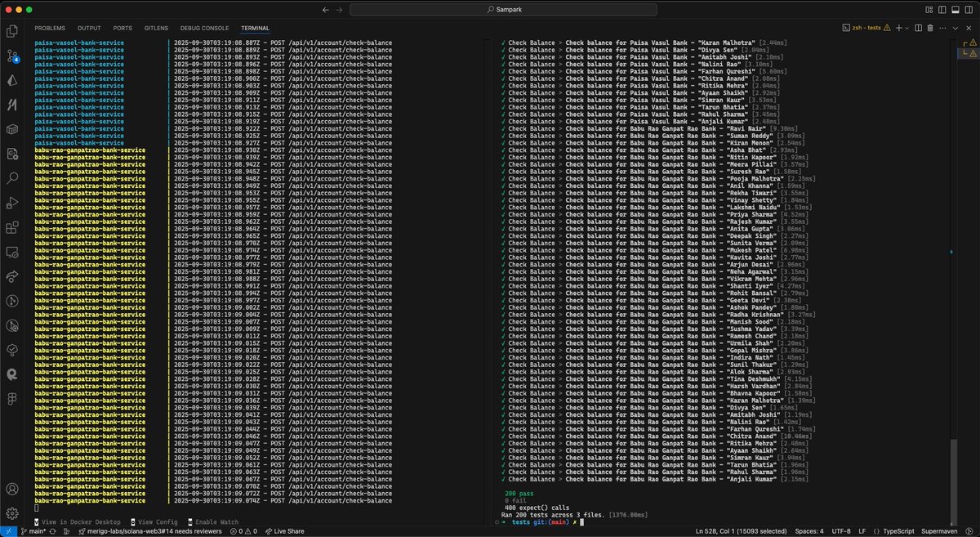Open the Explorer view in activity bar
Image resolution: width=980 pixels, height=537 pixels.
click(12, 31)
